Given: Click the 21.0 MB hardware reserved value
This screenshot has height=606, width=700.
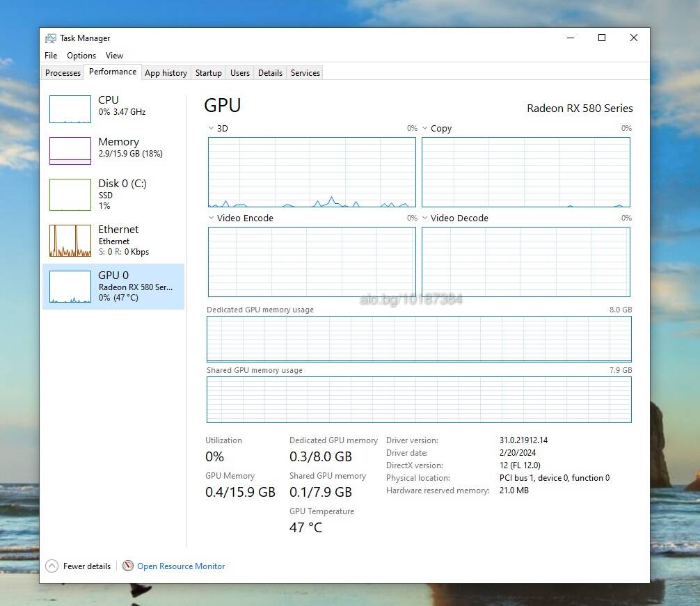Looking at the screenshot, I should click(514, 491).
